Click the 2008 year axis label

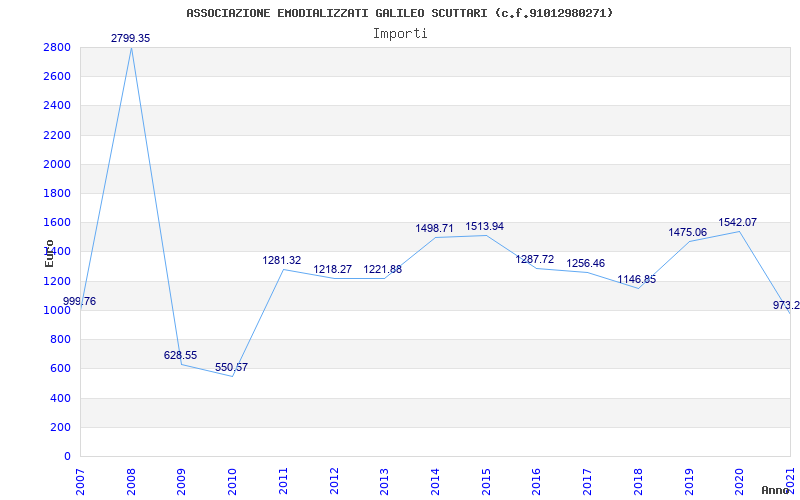[131, 477]
